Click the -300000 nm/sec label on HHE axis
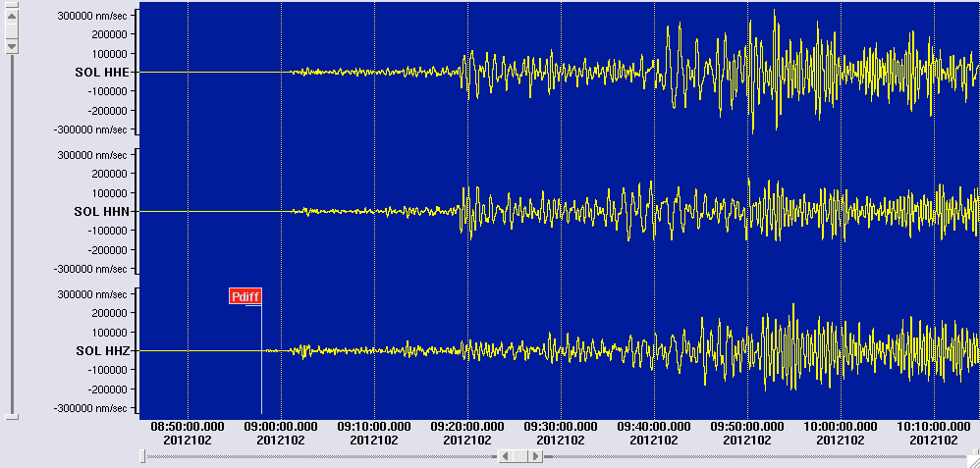Viewport: 980px width, 468px height. coord(90,130)
